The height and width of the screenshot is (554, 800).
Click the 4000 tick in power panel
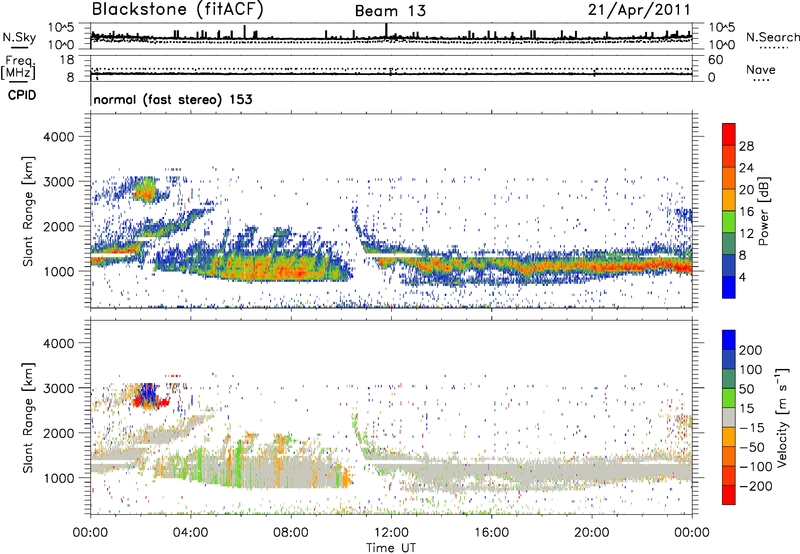(x=58, y=137)
